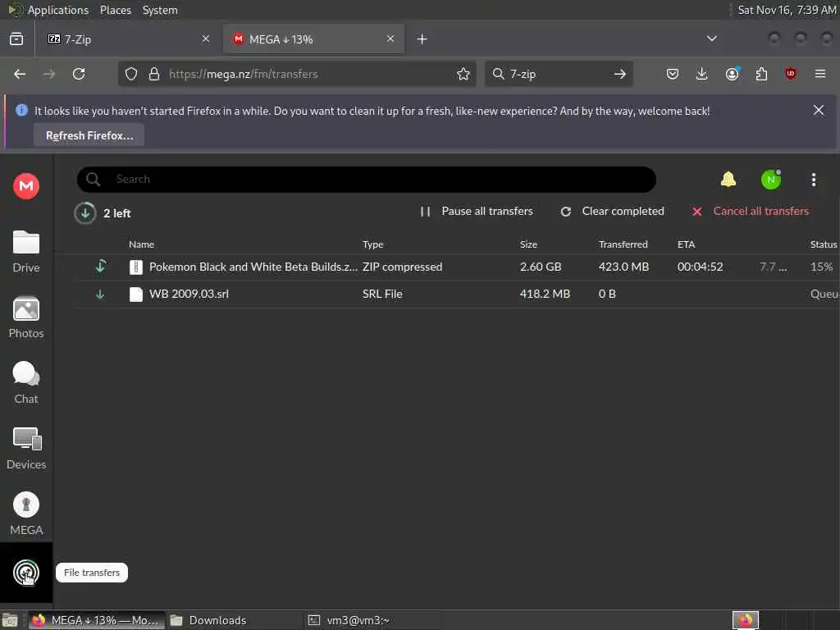Open the tracking protection shield icon
Image resolution: width=840 pixels, height=630 pixels.
click(x=130, y=74)
